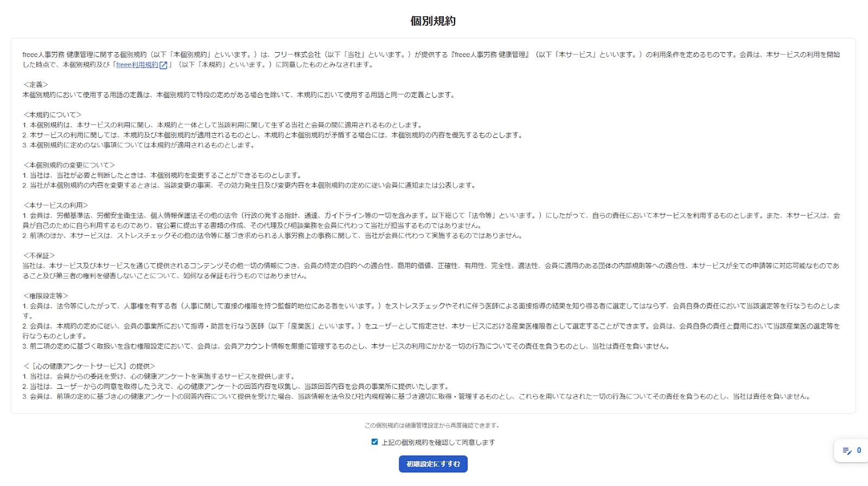Click the line starting 3. 前二項の定めに基づく取扱い
Viewport: 868px width, 486px height.
point(347,346)
